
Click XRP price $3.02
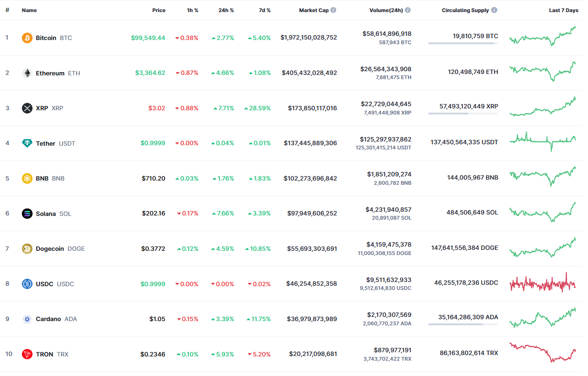click(157, 108)
